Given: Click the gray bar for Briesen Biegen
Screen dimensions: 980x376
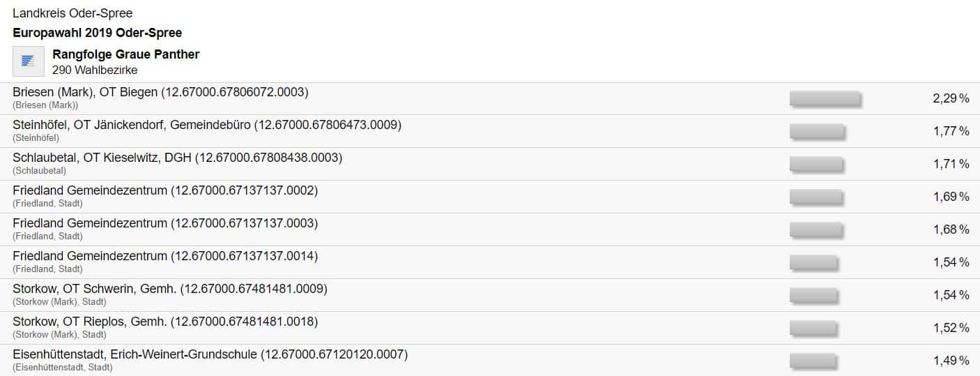Looking at the screenshot, I should [825, 99].
